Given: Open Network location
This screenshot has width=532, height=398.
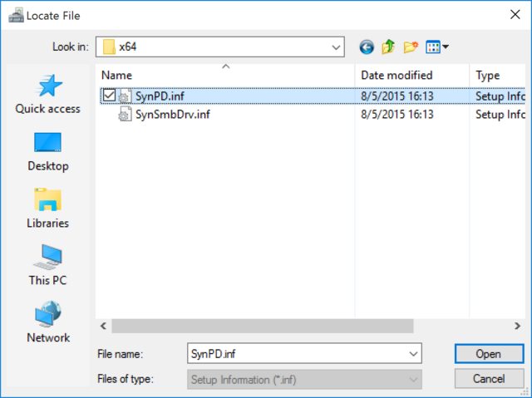Looking at the screenshot, I should (48, 322).
